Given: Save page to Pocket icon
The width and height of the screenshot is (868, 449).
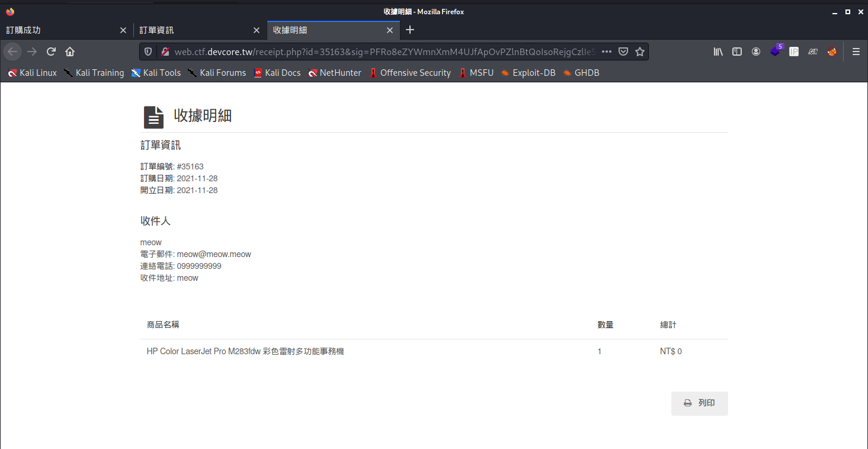Looking at the screenshot, I should point(623,52).
